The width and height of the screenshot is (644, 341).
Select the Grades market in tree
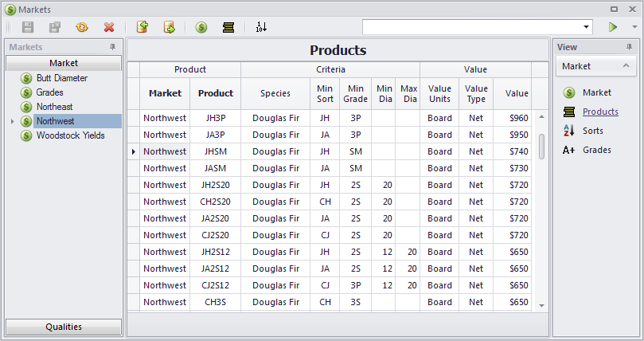click(x=49, y=92)
